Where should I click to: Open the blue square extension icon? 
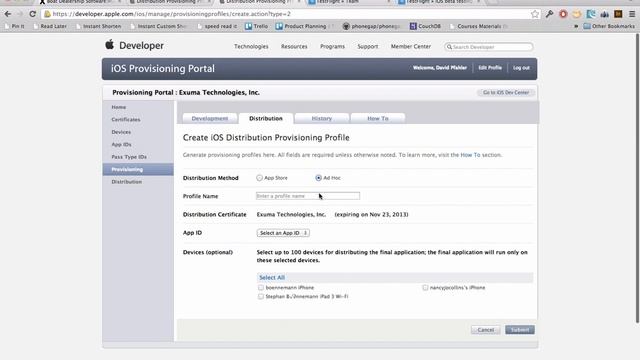591,14
